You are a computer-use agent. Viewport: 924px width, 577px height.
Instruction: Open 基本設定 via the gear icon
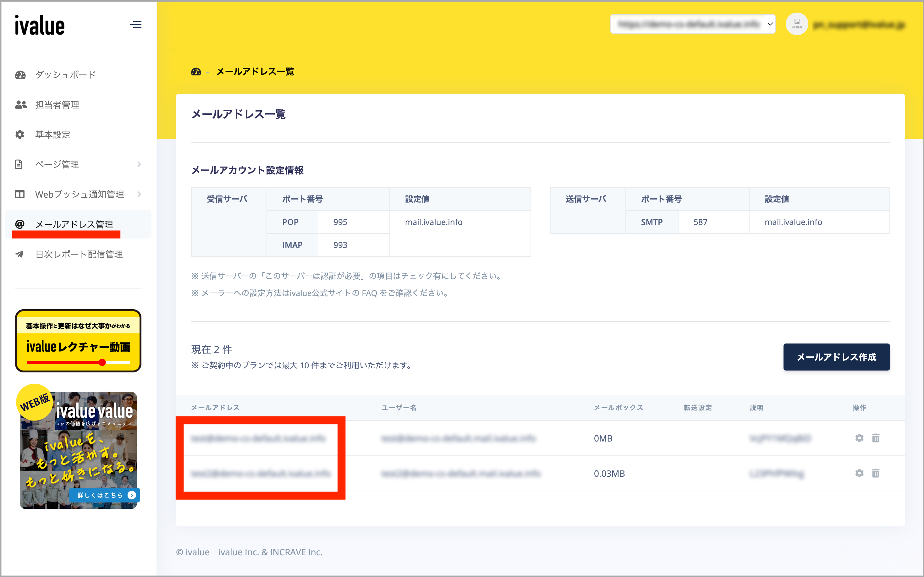[x=20, y=134]
